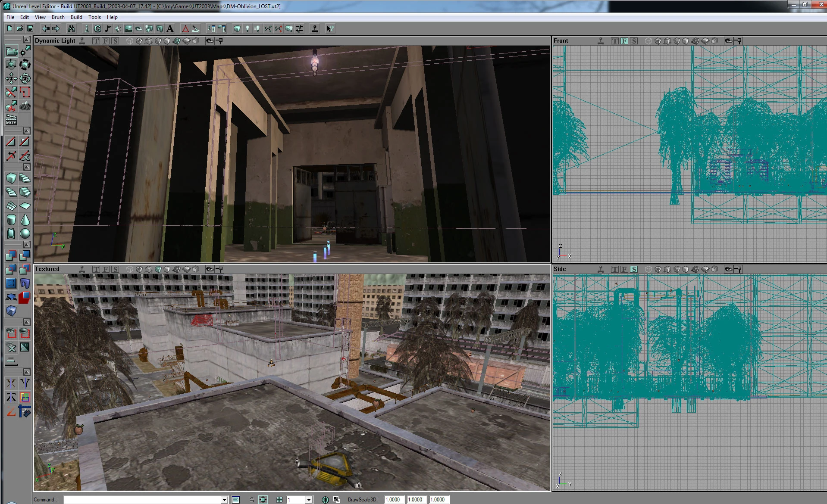Toggle realtime preview in Front viewport

pyautogui.click(x=600, y=41)
